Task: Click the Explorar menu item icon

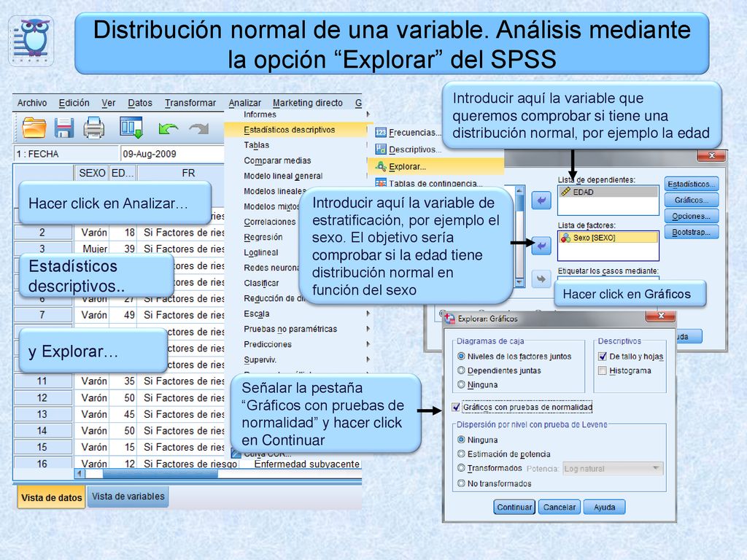Action: (x=381, y=166)
